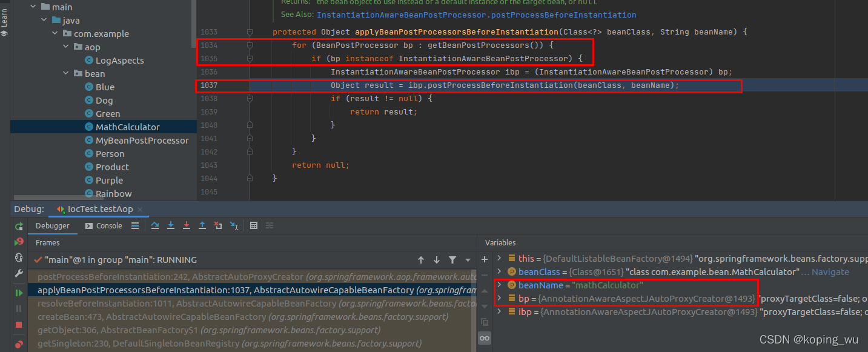The width and height of the screenshot is (868, 352).
Task: Click the MathCalculator class icon in tree
Action: pyautogui.click(x=89, y=127)
